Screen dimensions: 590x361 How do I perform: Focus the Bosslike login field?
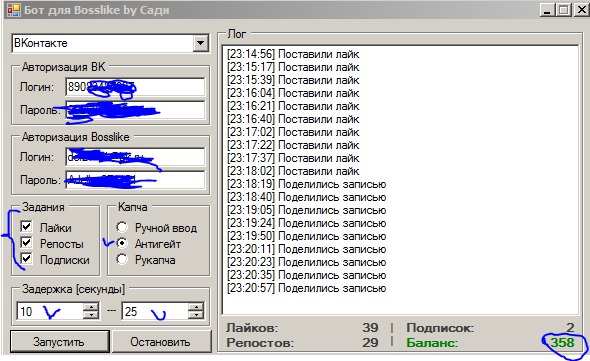tap(135, 157)
